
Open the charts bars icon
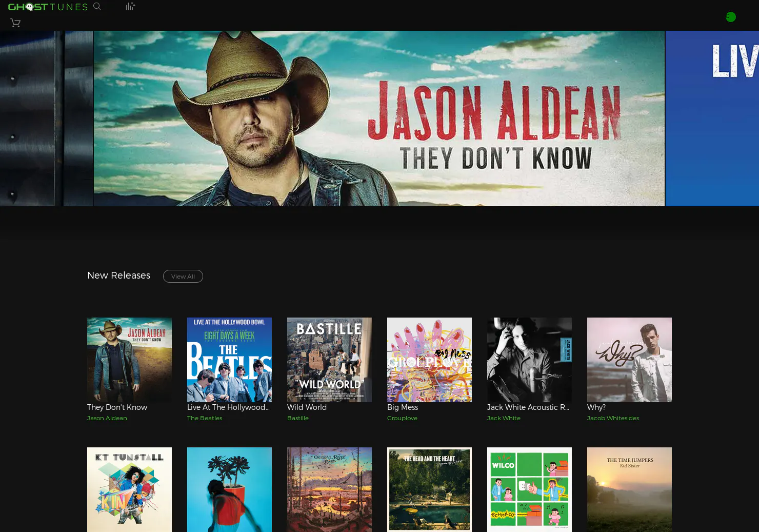click(130, 7)
